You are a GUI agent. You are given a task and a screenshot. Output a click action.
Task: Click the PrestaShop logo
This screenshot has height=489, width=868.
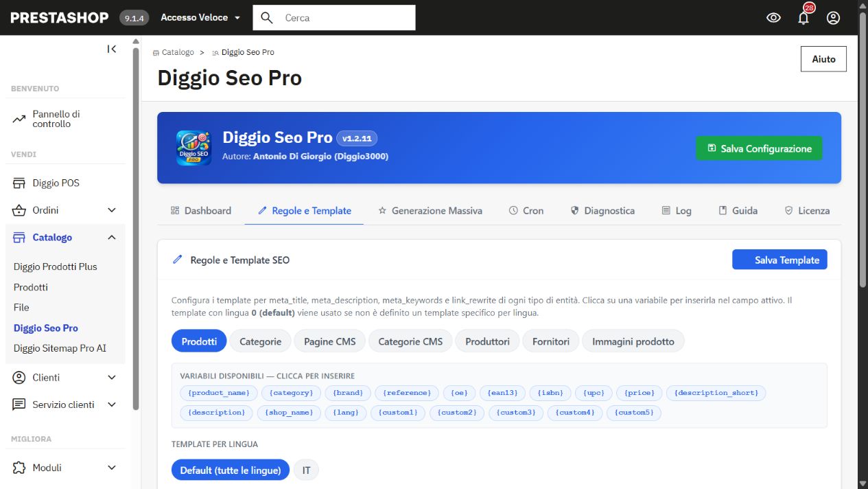point(60,18)
